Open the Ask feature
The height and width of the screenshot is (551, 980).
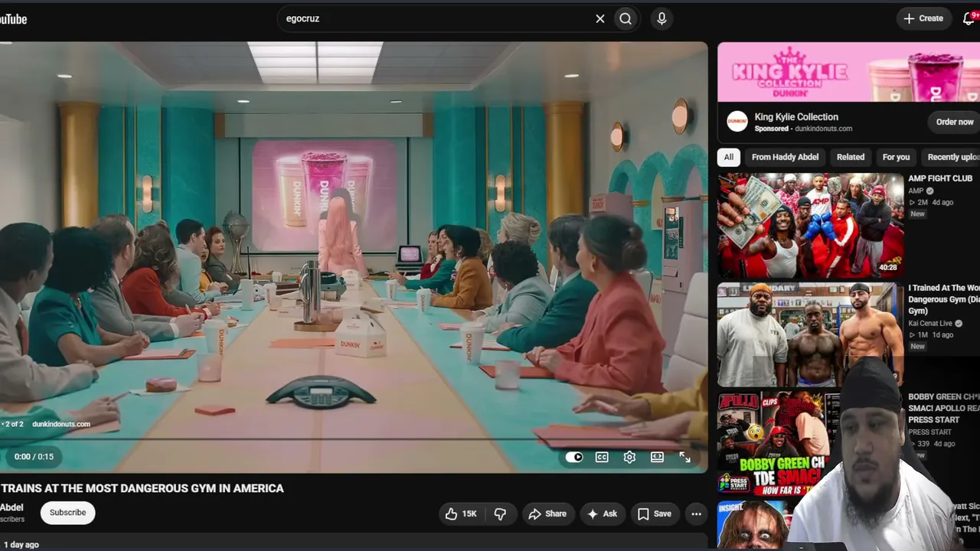pyautogui.click(x=602, y=514)
